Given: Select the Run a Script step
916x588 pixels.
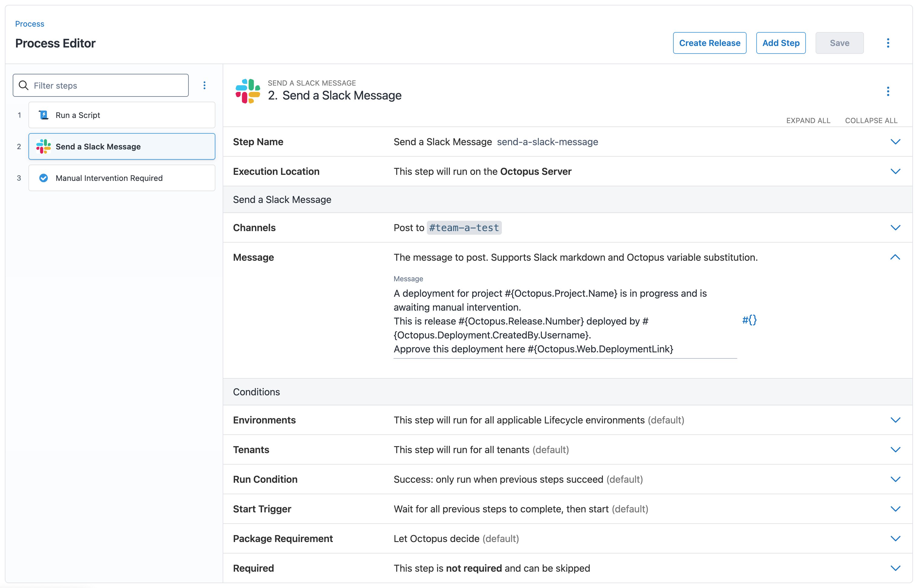Looking at the screenshot, I should point(122,115).
